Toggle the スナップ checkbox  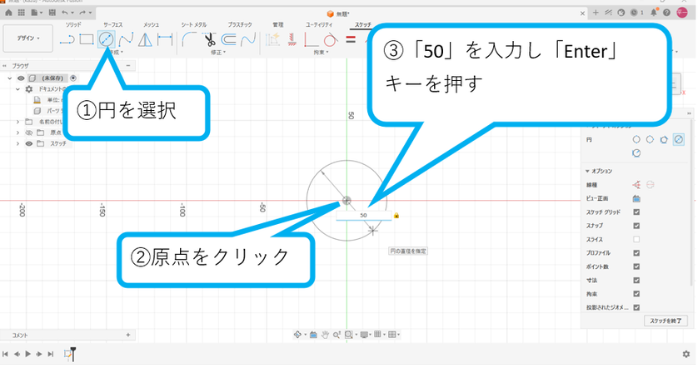click(637, 226)
